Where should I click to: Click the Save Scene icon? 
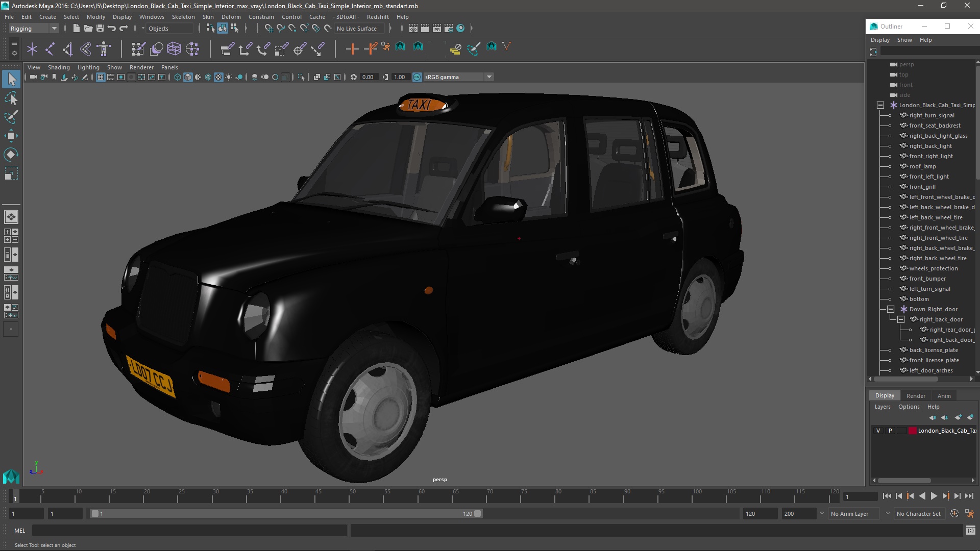[100, 29]
